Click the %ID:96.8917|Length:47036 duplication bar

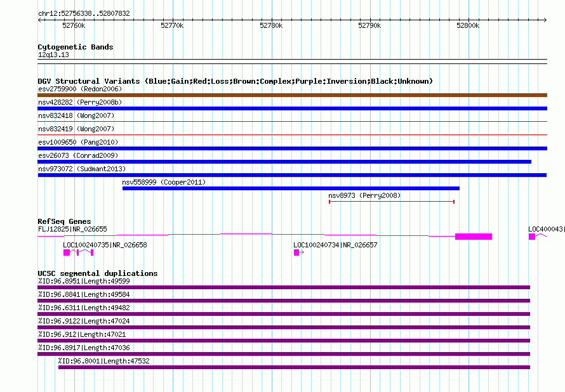[x=284, y=354]
